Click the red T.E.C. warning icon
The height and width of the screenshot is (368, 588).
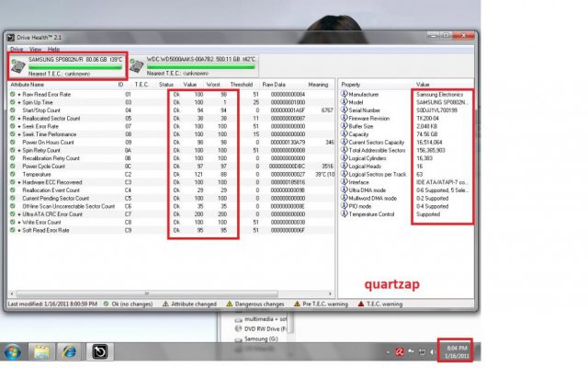pos(361,304)
